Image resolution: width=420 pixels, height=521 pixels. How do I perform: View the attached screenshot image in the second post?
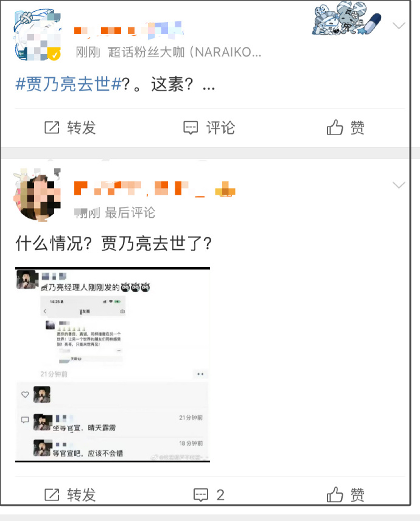[x=113, y=365]
